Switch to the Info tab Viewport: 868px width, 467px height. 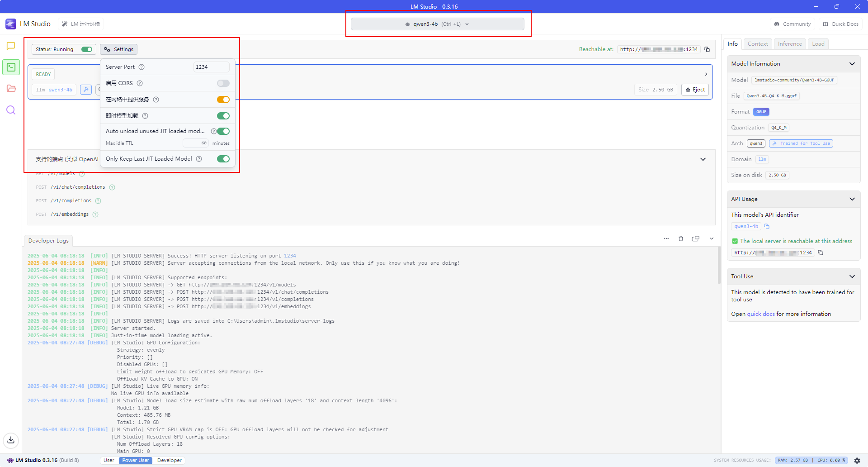pyautogui.click(x=733, y=44)
